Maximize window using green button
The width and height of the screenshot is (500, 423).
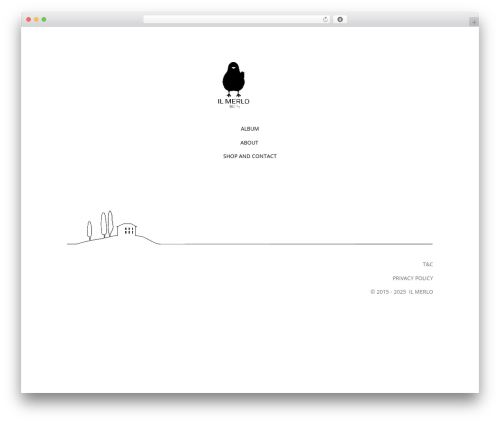point(44,19)
